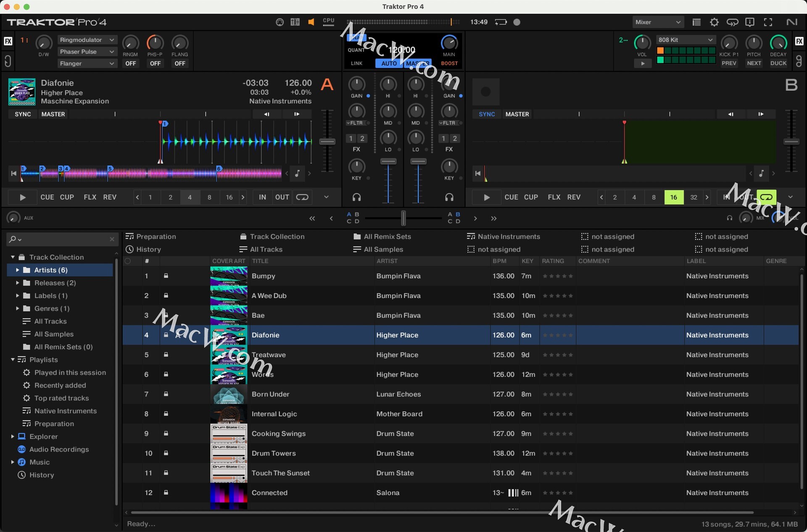Screen dimensions: 807x532
Task: Select loop size 8 on Deck A
Action: (209, 197)
